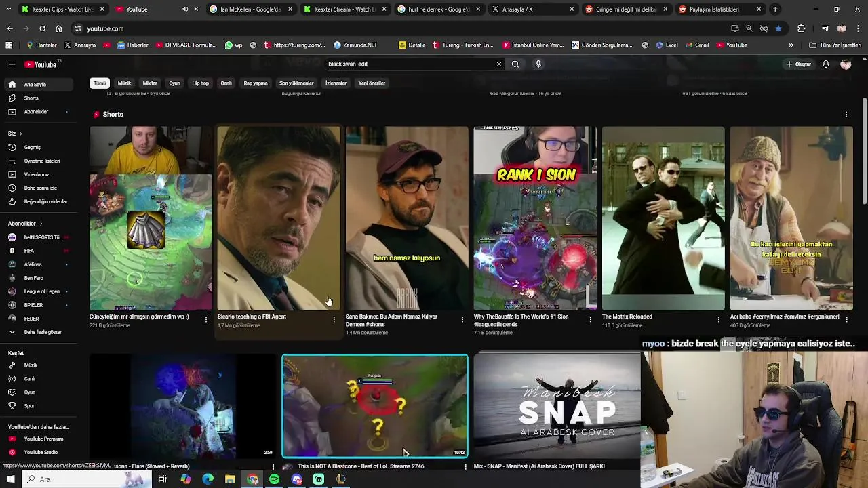Open options for Acı baba short
This screenshot has width=868, height=488.
coord(847,319)
